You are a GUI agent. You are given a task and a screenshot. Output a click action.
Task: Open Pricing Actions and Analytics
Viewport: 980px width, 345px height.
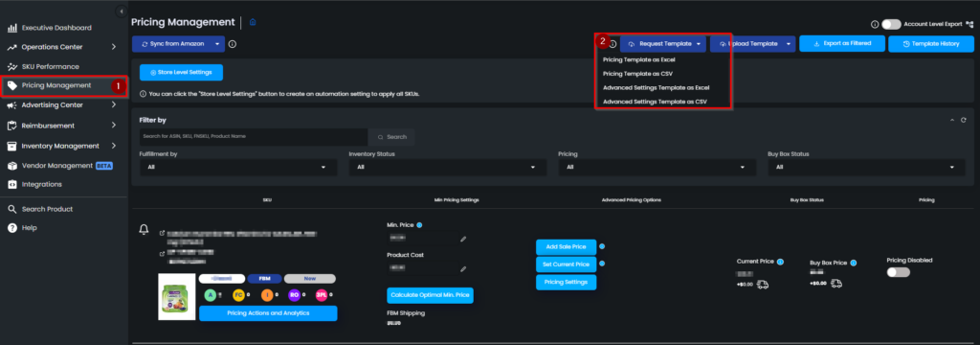click(268, 313)
